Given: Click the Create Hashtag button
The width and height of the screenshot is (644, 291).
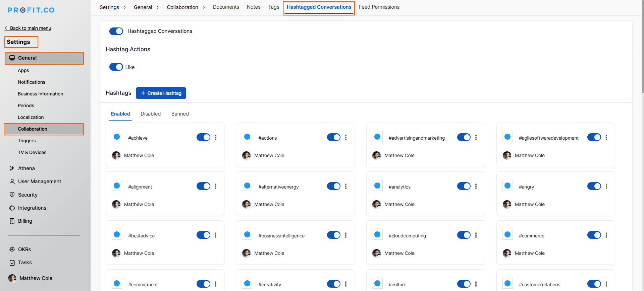Looking at the screenshot, I should coord(161,93).
